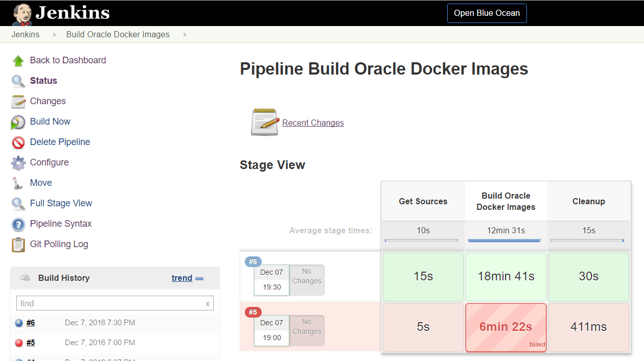Screen dimensions: 644x361
Task: Click the Build History panel title
Action: click(x=64, y=278)
